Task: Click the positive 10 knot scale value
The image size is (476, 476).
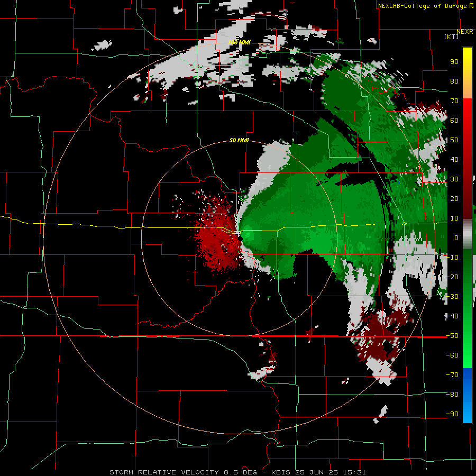Action: tap(454, 218)
